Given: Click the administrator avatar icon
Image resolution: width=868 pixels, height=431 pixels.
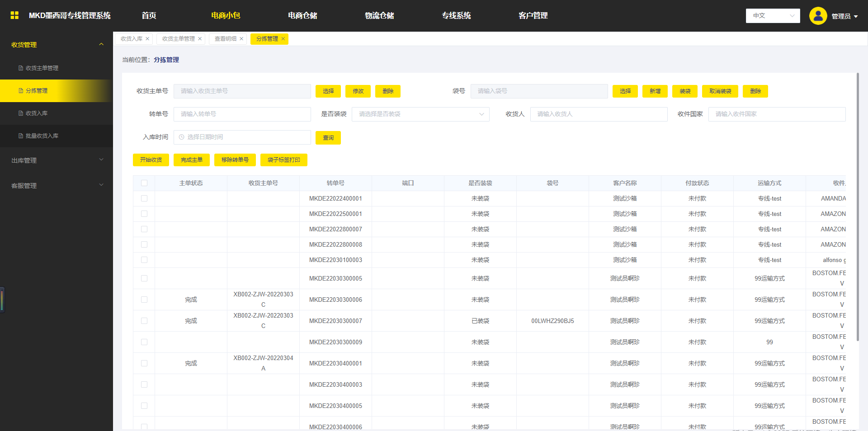Looking at the screenshot, I should click(x=818, y=16).
